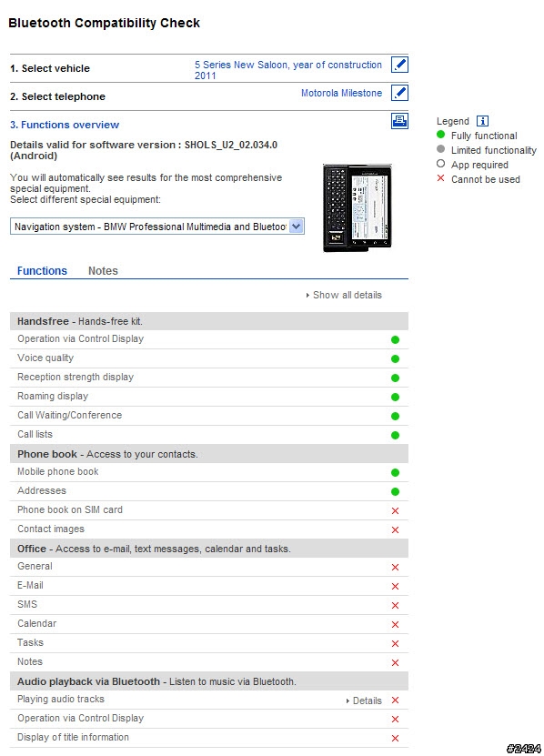The image size is (544, 756).
Task: Click the Cannot be used legend X
Action: (440, 178)
